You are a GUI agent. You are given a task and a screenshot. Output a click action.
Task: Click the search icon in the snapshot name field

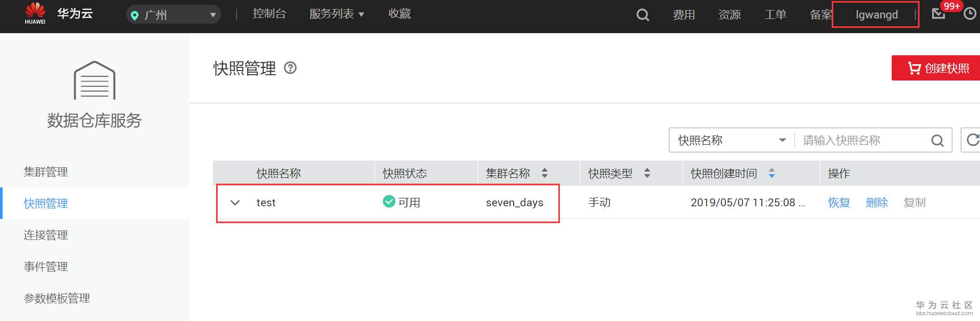point(937,141)
